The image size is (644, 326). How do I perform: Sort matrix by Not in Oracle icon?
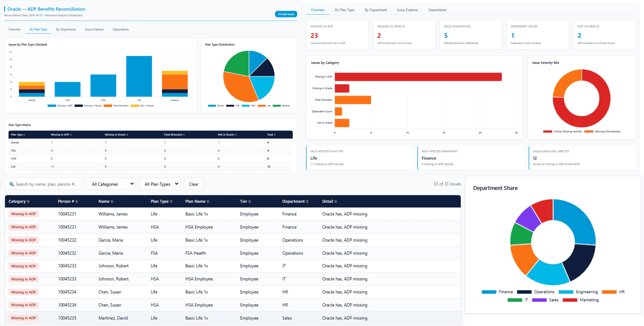pos(235,135)
